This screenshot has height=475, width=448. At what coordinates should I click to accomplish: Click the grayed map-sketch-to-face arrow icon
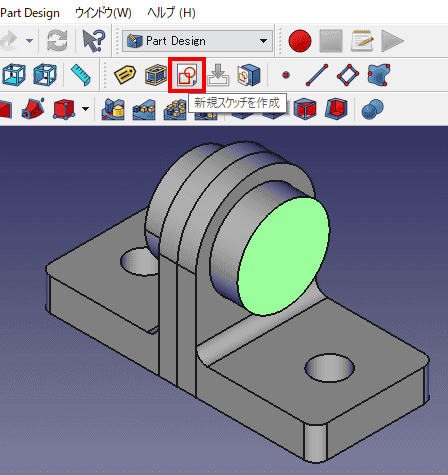point(218,75)
